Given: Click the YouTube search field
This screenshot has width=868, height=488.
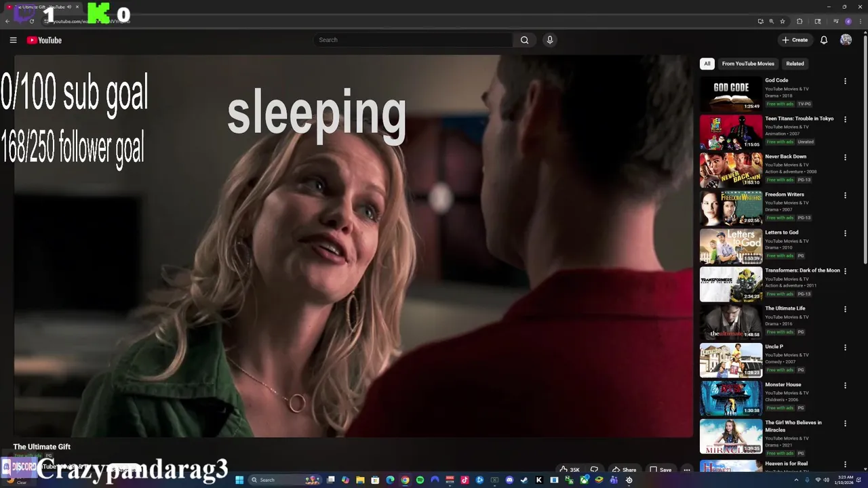Looking at the screenshot, I should [413, 40].
